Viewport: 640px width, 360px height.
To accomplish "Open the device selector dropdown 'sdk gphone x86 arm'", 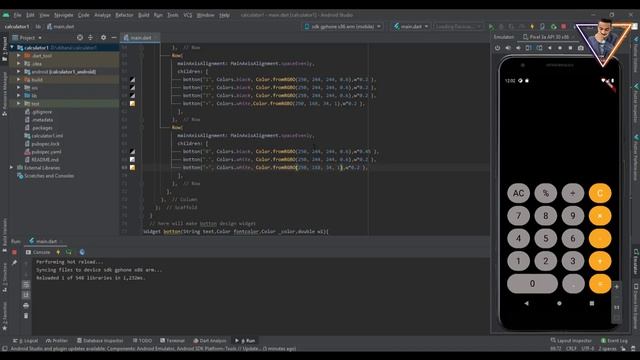I will pyautogui.click(x=342, y=27).
